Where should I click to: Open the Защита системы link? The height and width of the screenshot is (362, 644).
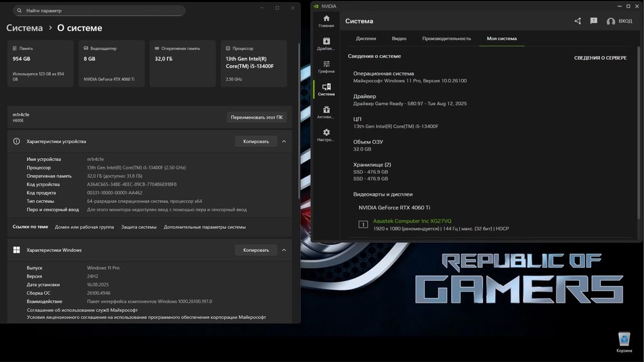(139, 227)
